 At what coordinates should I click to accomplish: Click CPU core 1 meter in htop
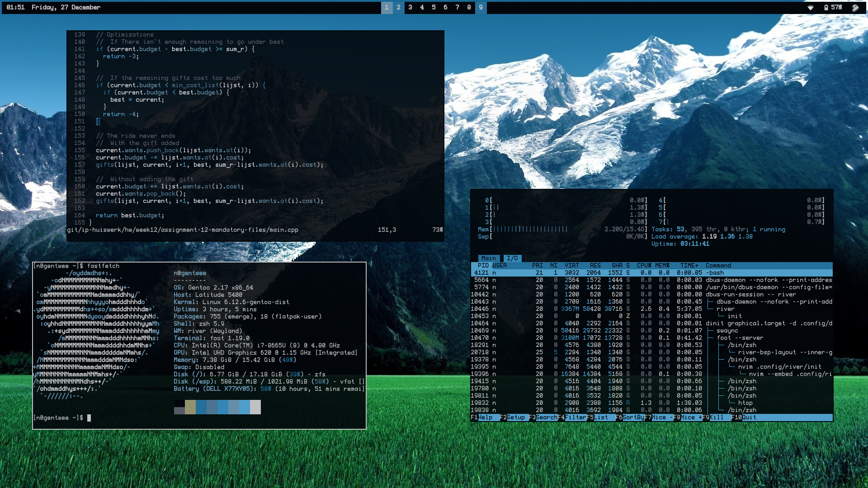coord(566,208)
